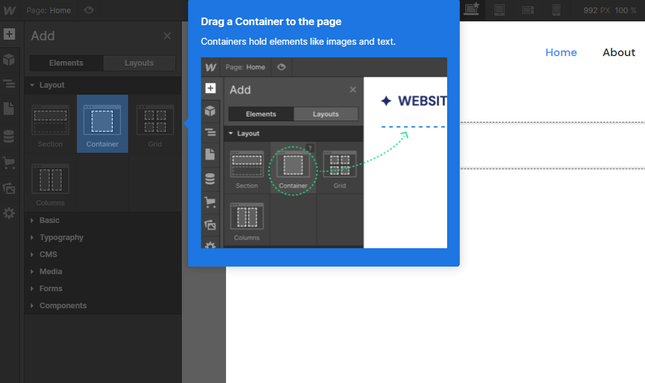The image size is (645, 383).
Task: Select the mobile portrait breakpoint icon
Action: [556, 10]
